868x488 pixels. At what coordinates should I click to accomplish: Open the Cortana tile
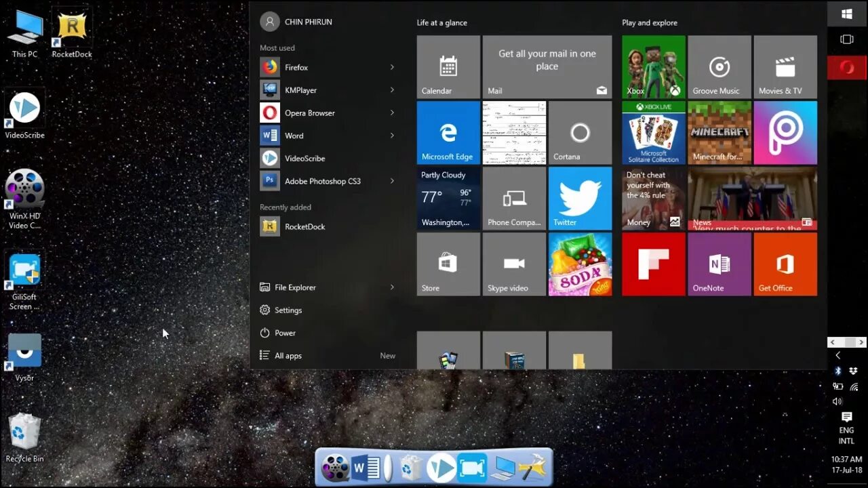(580, 133)
